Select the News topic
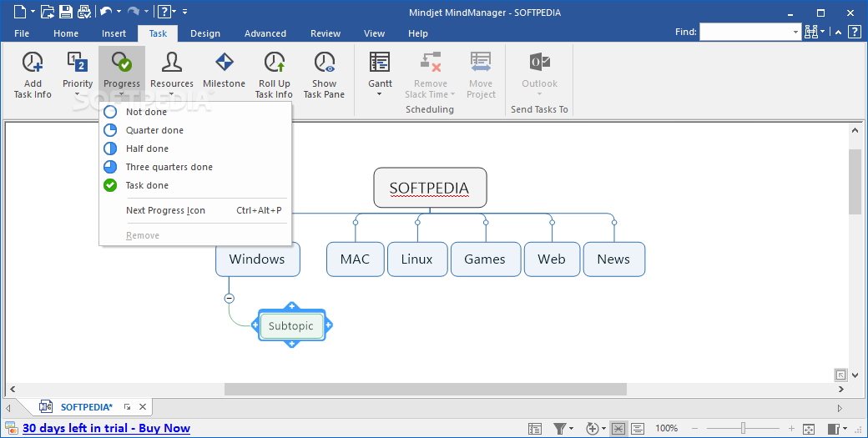Screen dimensions: 868x438 tap(614, 259)
